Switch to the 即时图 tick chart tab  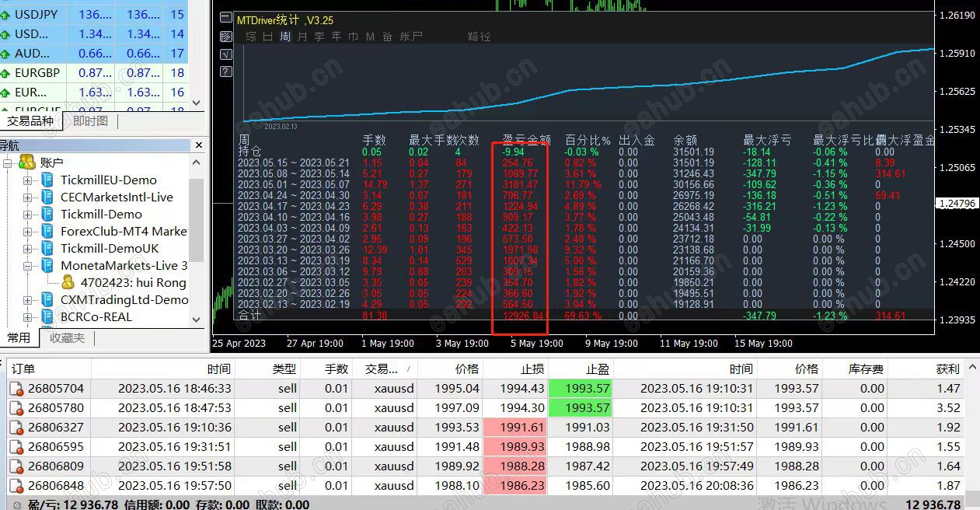coord(91,121)
